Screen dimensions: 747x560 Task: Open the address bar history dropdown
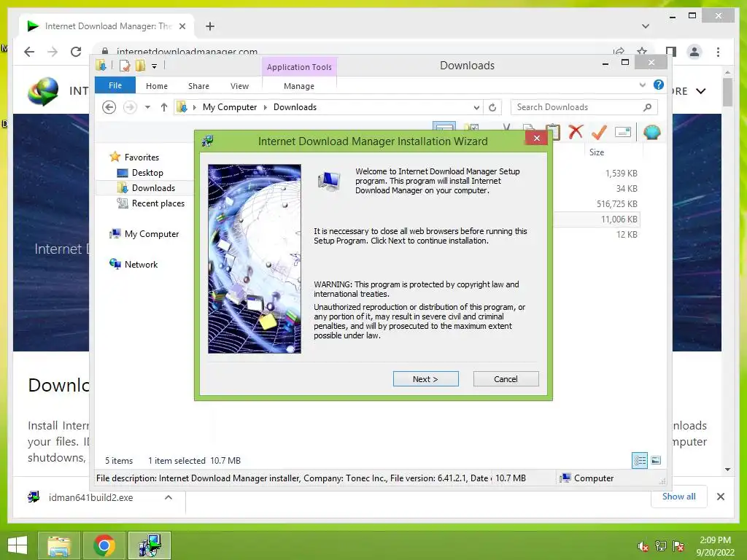pyautogui.click(x=476, y=108)
